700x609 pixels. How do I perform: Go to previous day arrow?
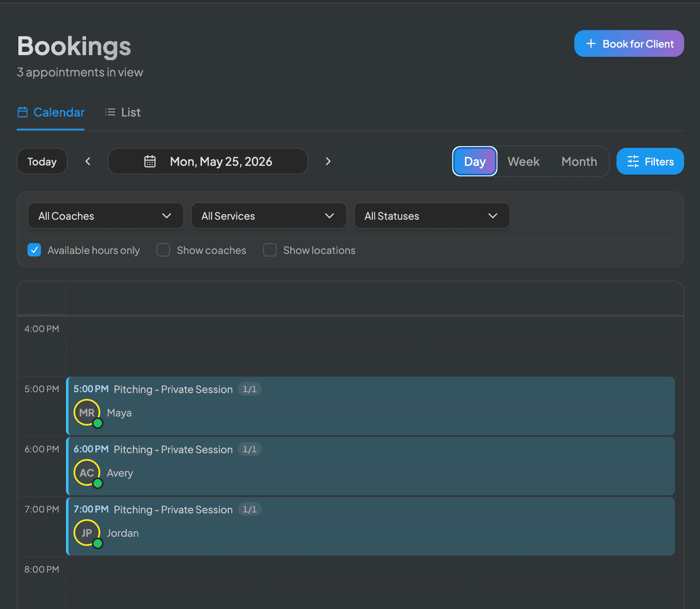click(88, 161)
